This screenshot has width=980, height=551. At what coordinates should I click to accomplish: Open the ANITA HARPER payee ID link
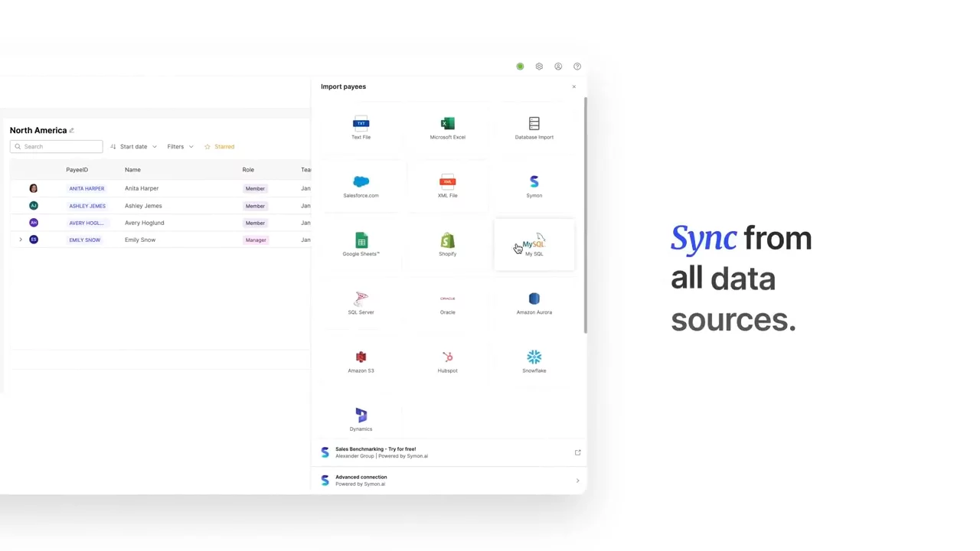coord(87,189)
